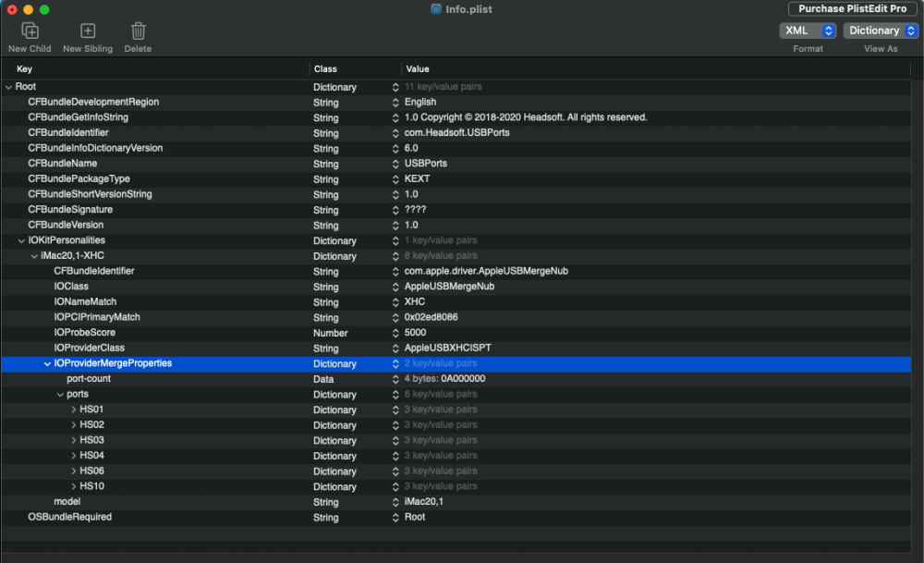Open class stepper for OSBundleRequired row
The image size is (924, 563).
point(395,518)
